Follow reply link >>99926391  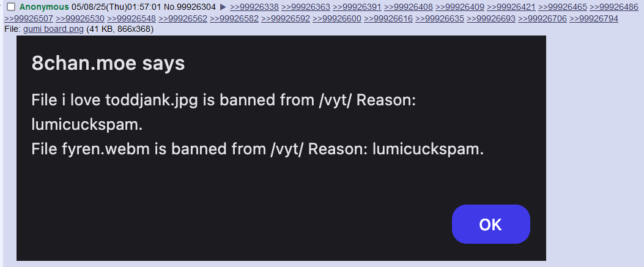357,7
